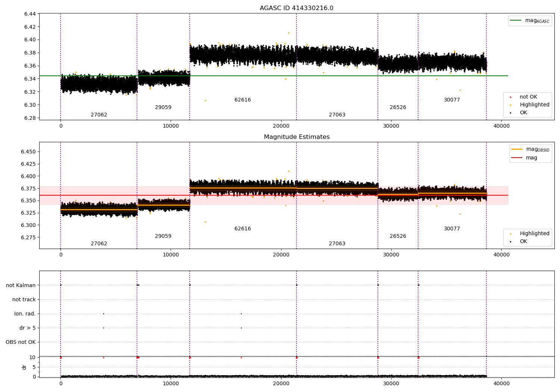Click the 'not track' row label
Screen dimensions: 560x392
(24, 300)
